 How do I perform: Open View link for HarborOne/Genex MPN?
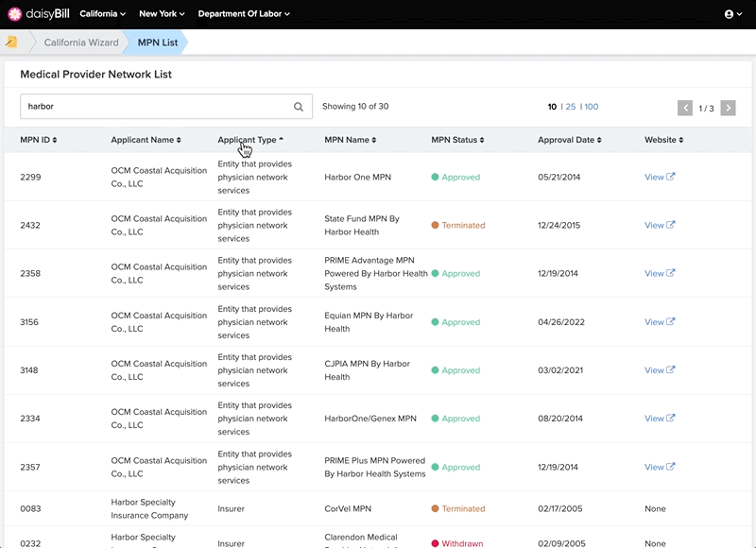click(x=654, y=419)
